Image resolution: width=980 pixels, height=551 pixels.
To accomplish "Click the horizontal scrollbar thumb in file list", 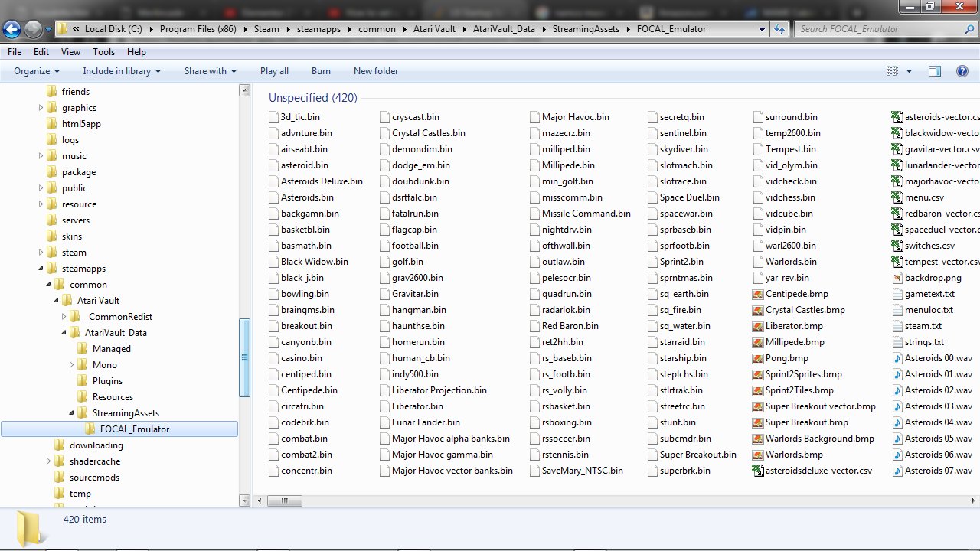I will point(284,501).
